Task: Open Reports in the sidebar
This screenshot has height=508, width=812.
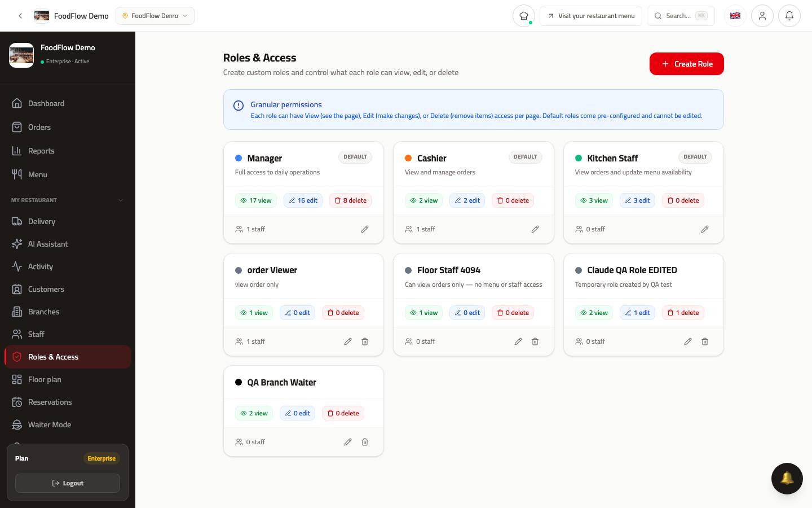Action: [x=68, y=151]
